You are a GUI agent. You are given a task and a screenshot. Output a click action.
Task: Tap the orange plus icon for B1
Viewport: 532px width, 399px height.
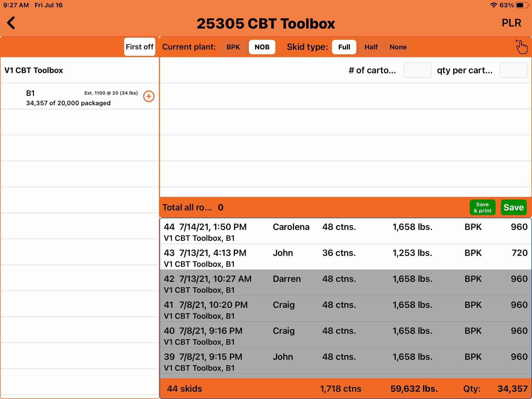(x=149, y=96)
